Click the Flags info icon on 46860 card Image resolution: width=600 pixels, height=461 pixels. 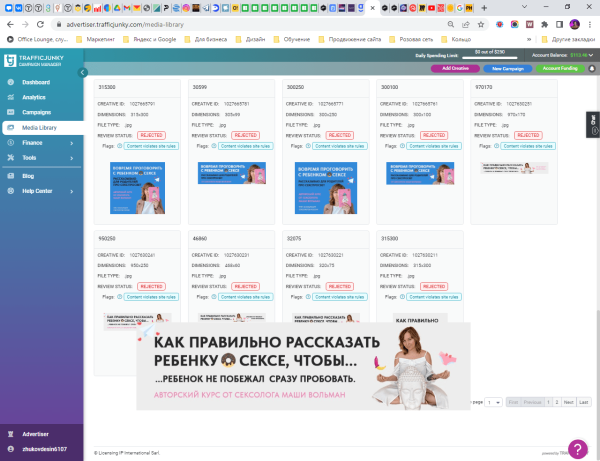[214, 297]
